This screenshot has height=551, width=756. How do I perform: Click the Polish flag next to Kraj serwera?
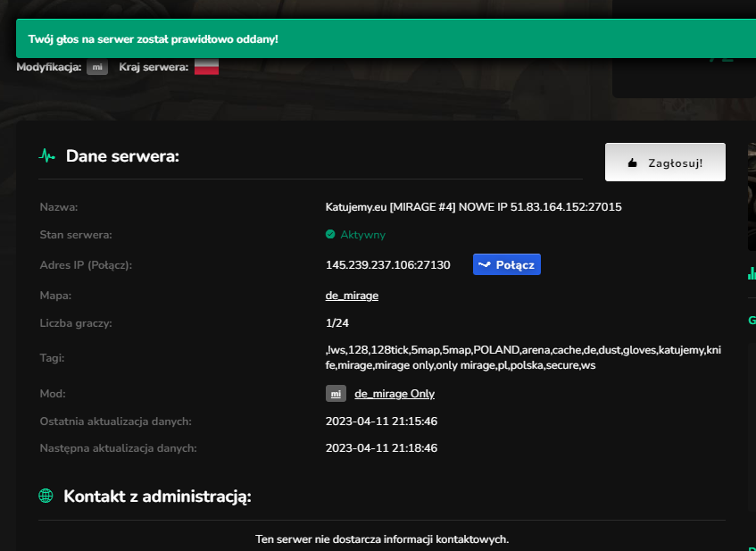pos(206,67)
